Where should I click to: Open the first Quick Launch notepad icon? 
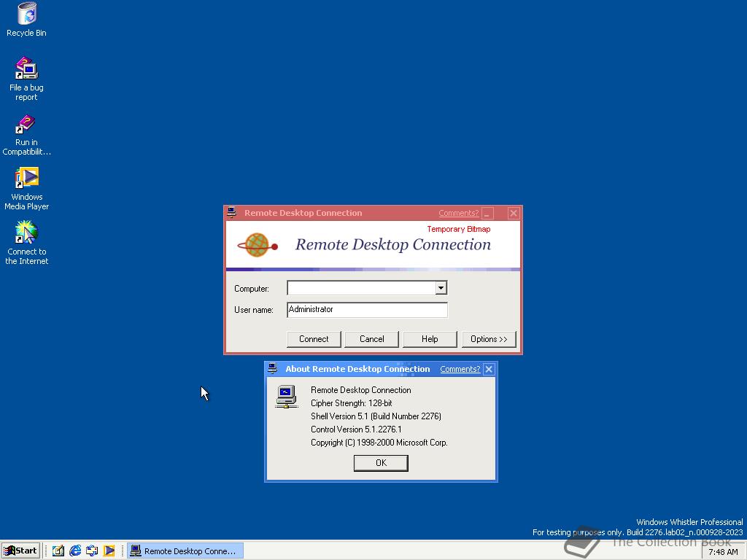pyautogui.click(x=58, y=551)
